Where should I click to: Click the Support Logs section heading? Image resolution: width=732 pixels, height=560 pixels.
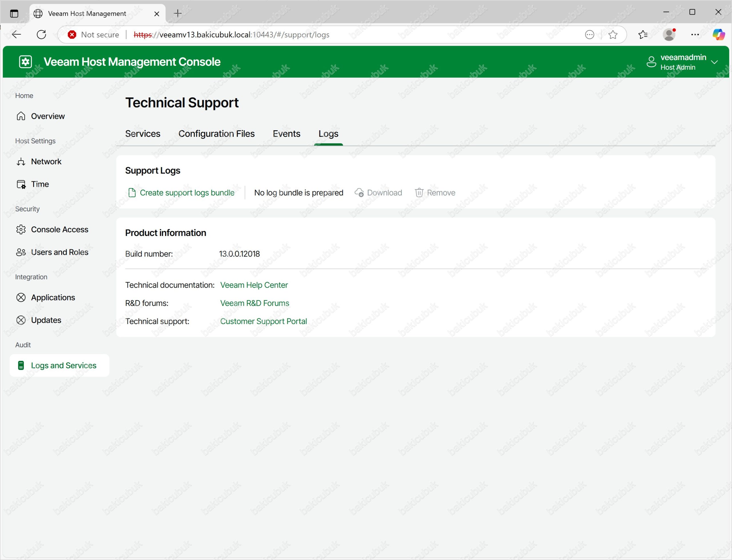(152, 171)
